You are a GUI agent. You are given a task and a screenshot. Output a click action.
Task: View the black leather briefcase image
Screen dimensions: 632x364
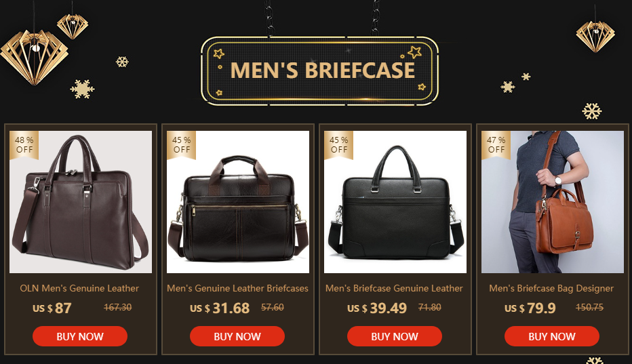point(395,201)
